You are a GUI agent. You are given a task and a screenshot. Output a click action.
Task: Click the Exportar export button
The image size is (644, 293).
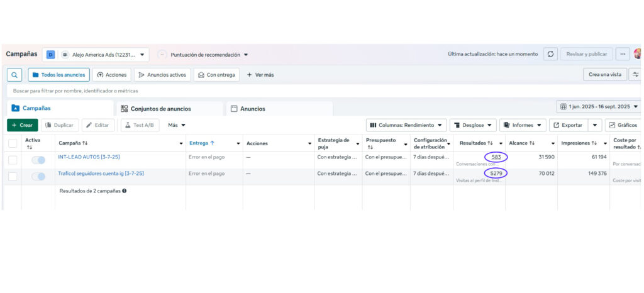(567, 125)
